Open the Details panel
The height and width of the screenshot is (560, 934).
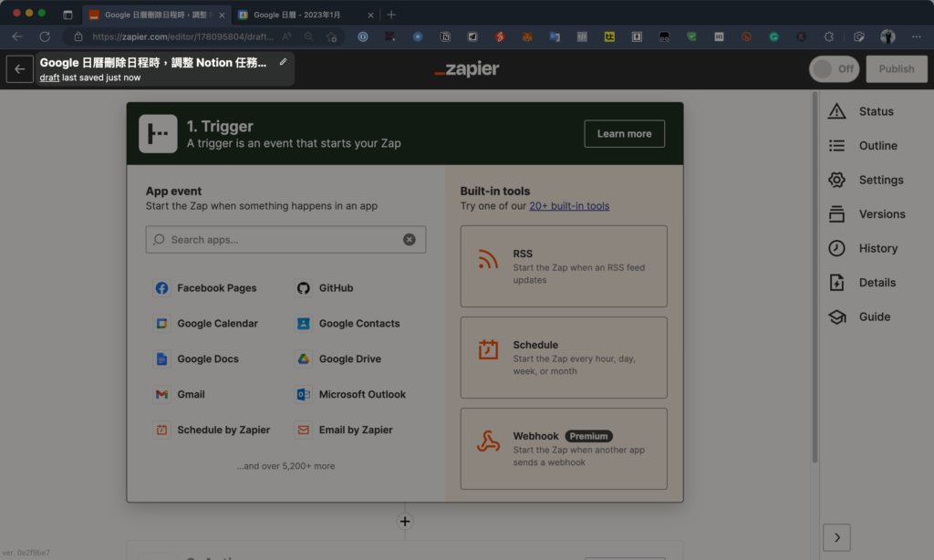point(862,283)
